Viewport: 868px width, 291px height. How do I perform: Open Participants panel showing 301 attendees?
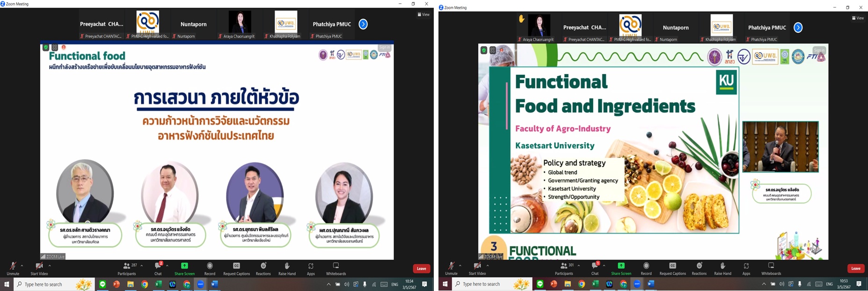click(564, 269)
